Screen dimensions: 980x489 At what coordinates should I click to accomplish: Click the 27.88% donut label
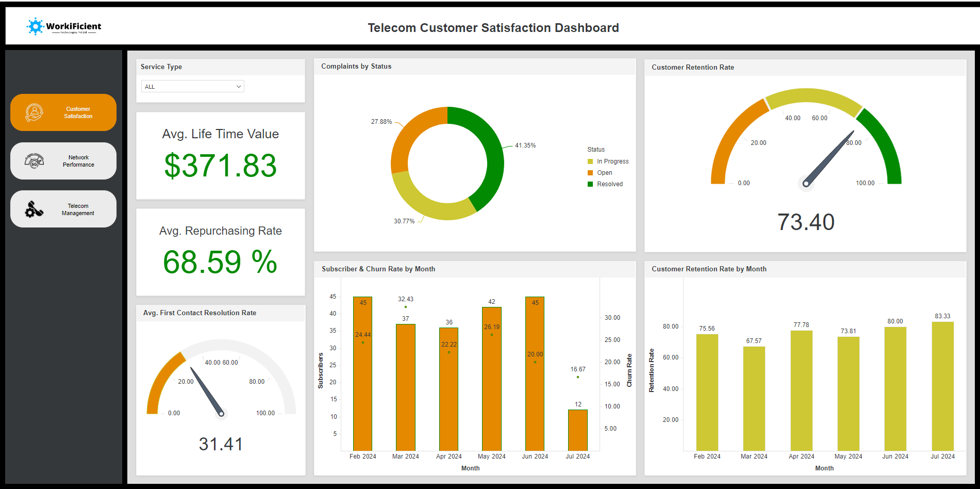(x=381, y=122)
